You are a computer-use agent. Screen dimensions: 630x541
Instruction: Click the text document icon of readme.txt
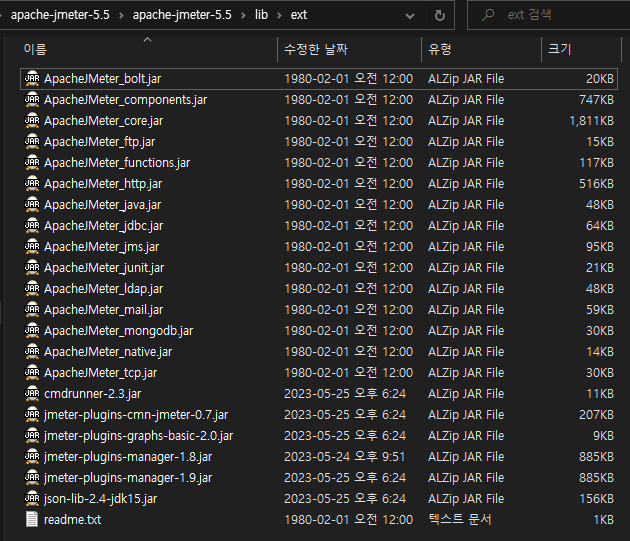(x=32, y=519)
